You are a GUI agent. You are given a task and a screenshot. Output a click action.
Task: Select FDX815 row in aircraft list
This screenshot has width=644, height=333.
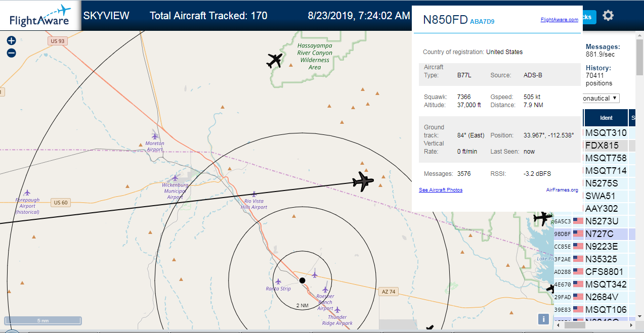(605, 146)
